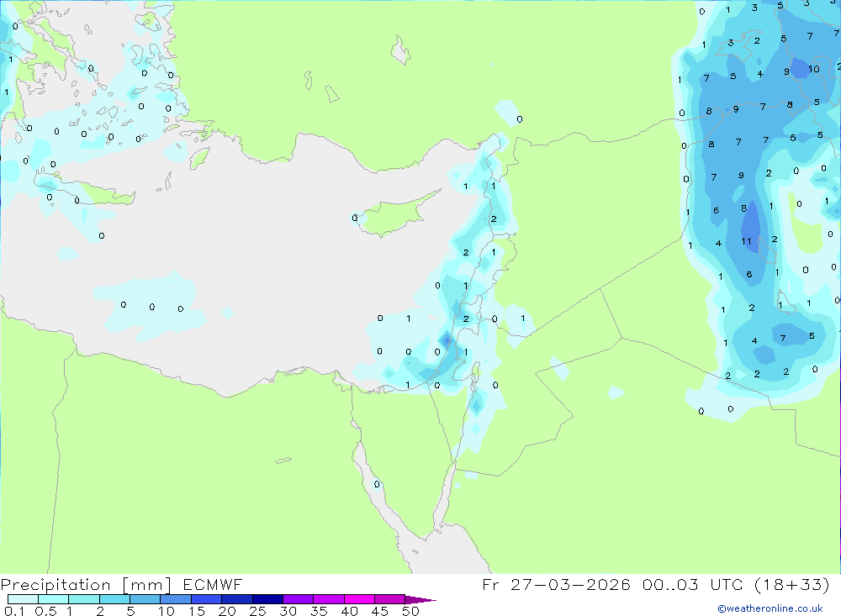Click the 'ECMWF' model label
This screenshot has width=841, height=616.
coord(213,584)
